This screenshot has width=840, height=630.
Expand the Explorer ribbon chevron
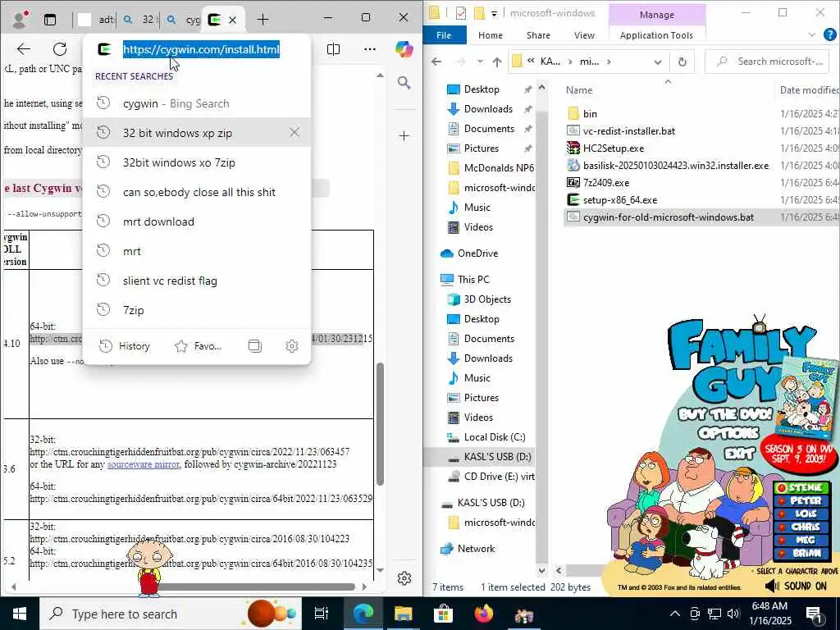coord(811,35)
